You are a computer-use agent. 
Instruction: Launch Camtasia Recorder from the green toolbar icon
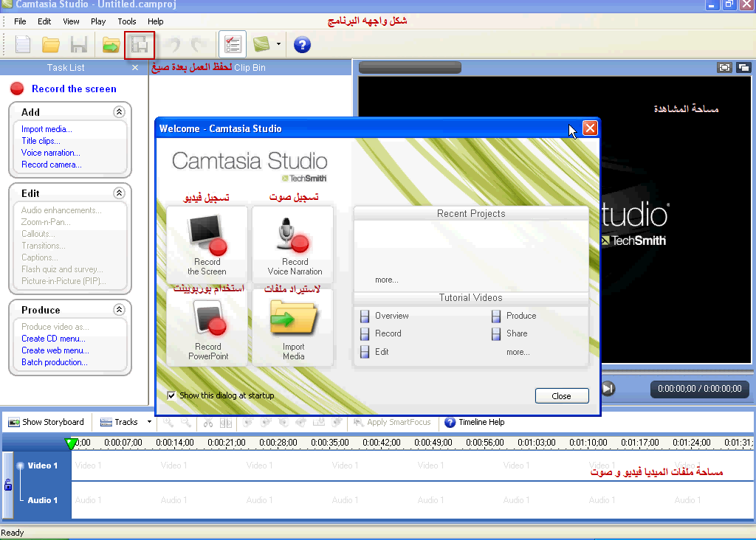click(261, 44)
